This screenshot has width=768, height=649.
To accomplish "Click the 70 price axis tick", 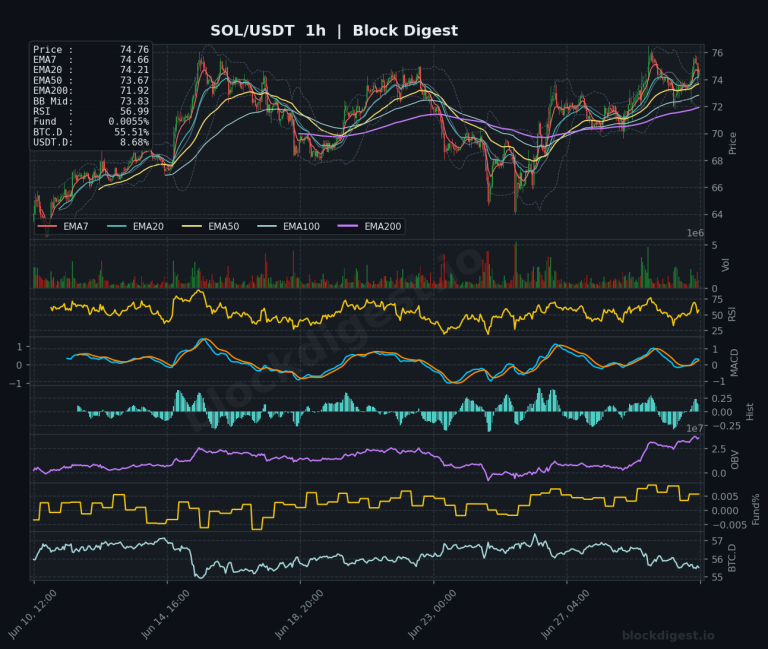I will click(x=716, y=134).
